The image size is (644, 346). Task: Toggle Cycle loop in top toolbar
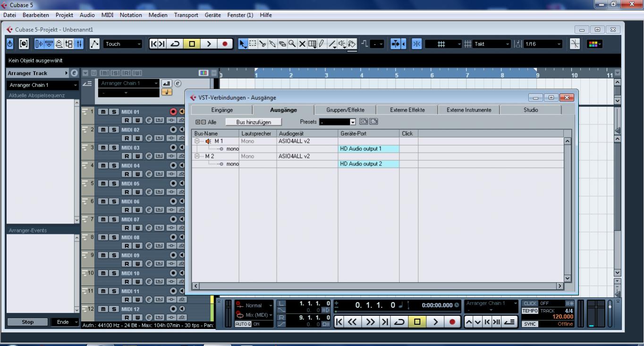[x=175, y=44]
